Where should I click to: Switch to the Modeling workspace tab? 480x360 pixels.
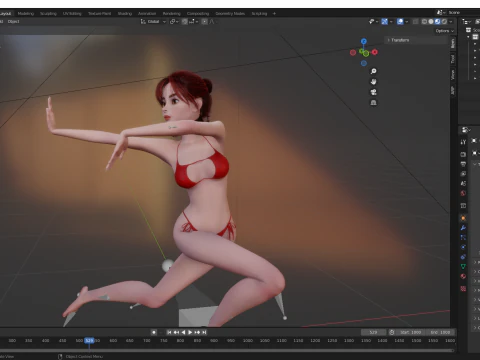coord(26,14)
